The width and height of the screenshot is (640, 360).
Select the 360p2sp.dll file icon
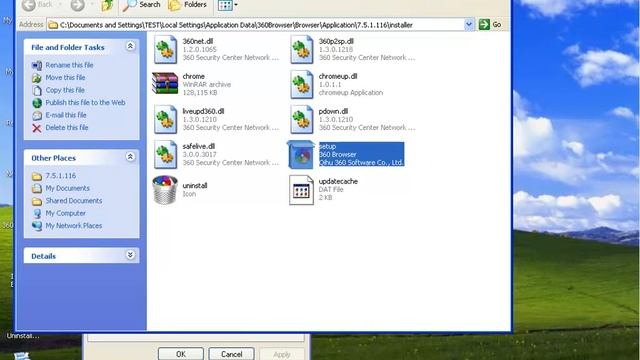[302, 49]
